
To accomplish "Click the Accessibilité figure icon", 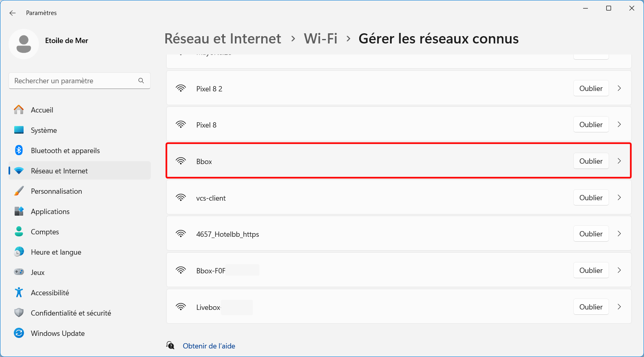I will click(x=19, y=292).
